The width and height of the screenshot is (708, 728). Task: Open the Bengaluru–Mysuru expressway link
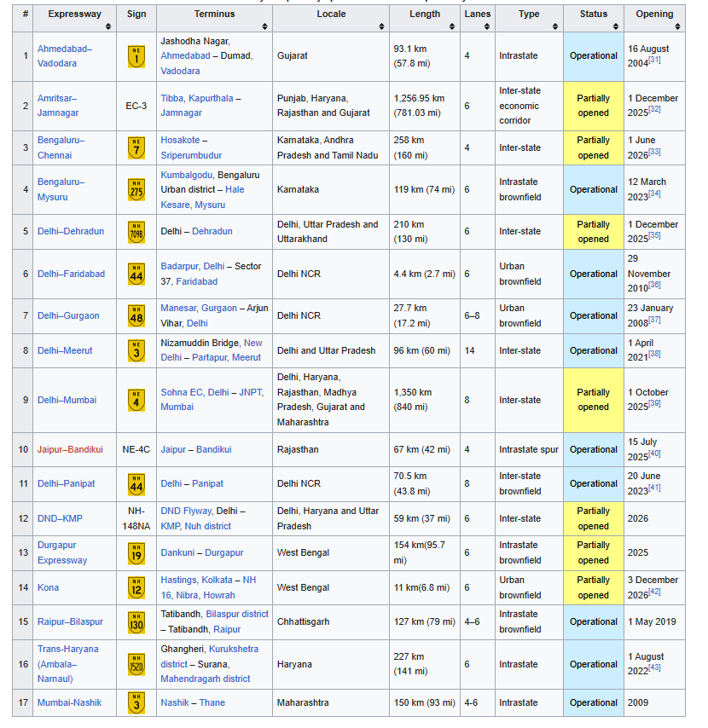point(61,189)
